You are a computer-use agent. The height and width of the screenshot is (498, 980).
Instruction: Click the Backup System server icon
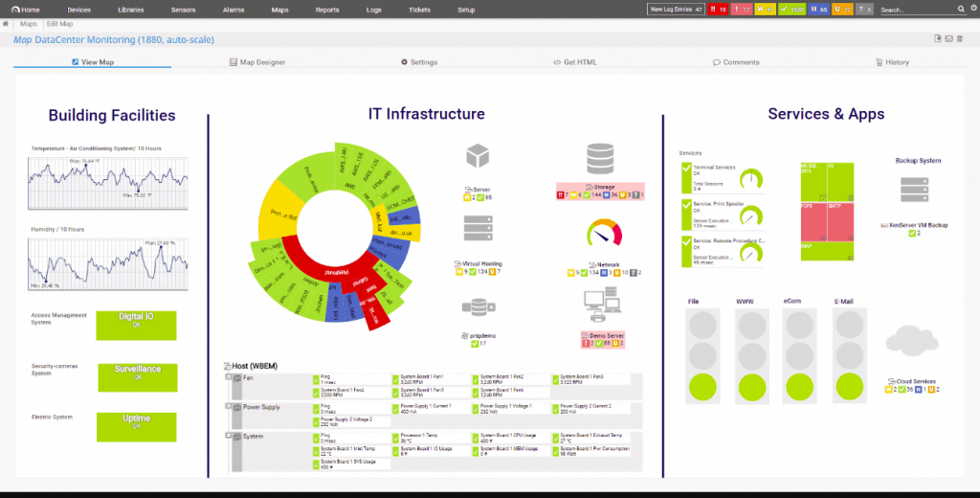click(914, 190)
